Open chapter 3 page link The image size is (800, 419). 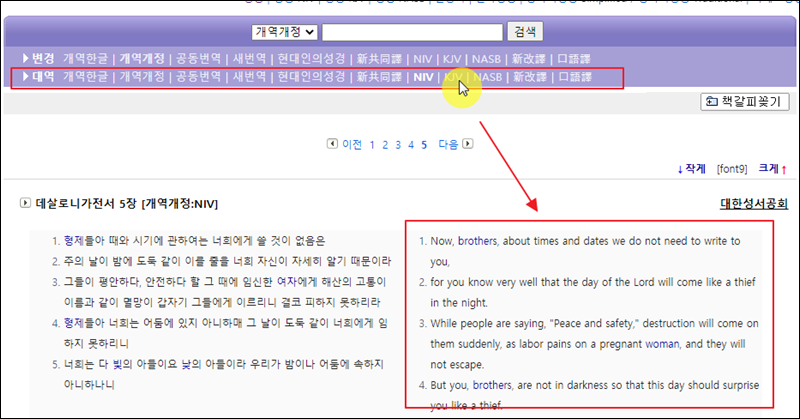point(398,145)
